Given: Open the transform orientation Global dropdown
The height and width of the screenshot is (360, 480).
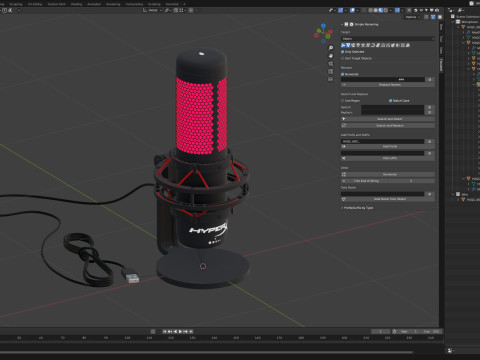Looking at the screenshot, I should click(153, 10).
